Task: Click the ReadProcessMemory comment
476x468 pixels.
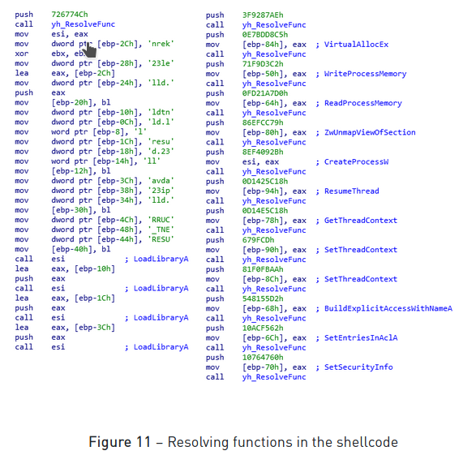Action: coord(362,103)
